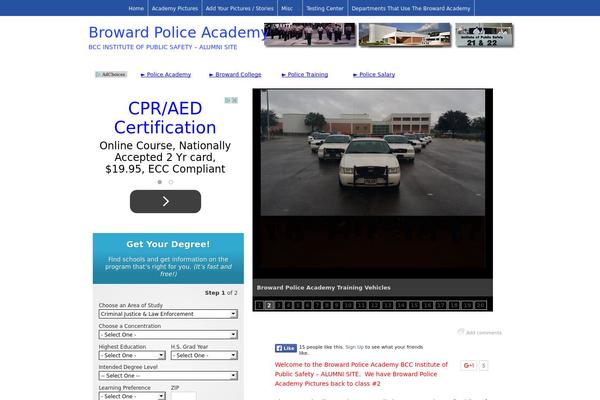Image resolution: width=600 pixels, height=400 pixels.
Task: Expand Learning Preference dropdown
Action: pos(132,396)
